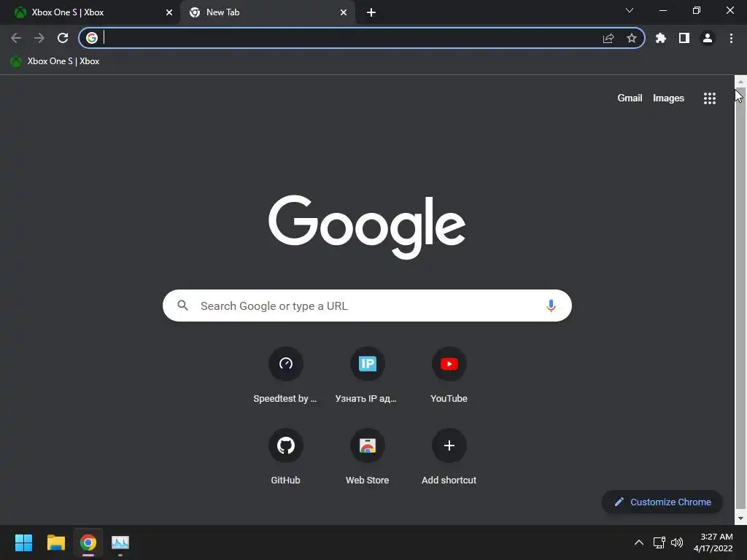Focus the Search Google or type a URL box

367,306
